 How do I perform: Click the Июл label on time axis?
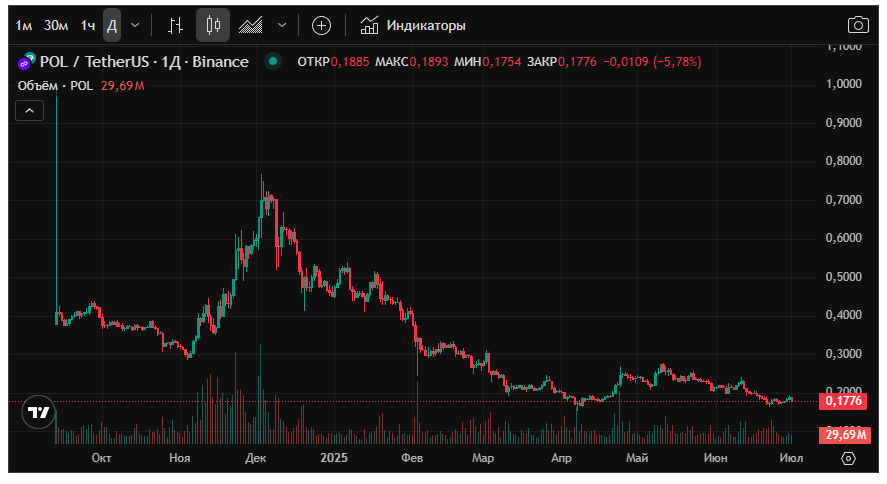pyautogui.click(x=791, y=458)
